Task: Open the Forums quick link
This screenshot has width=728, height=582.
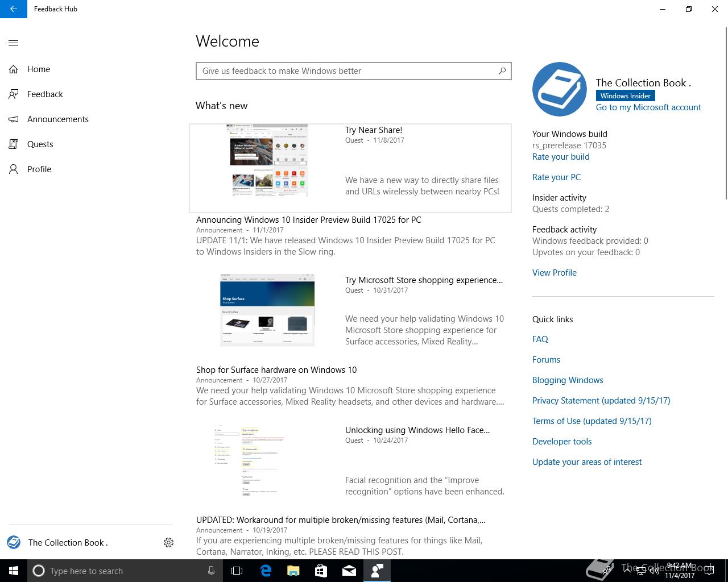Action: 546,360
